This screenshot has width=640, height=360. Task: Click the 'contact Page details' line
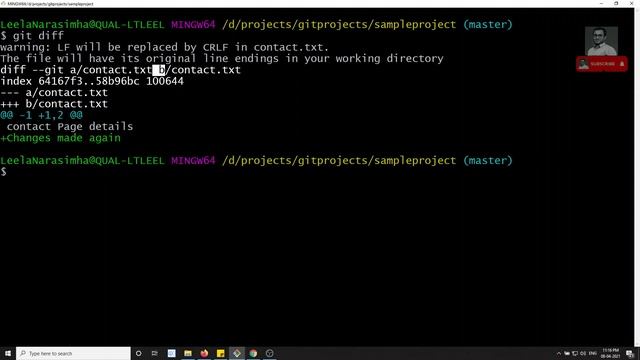(x=69, y=127)
